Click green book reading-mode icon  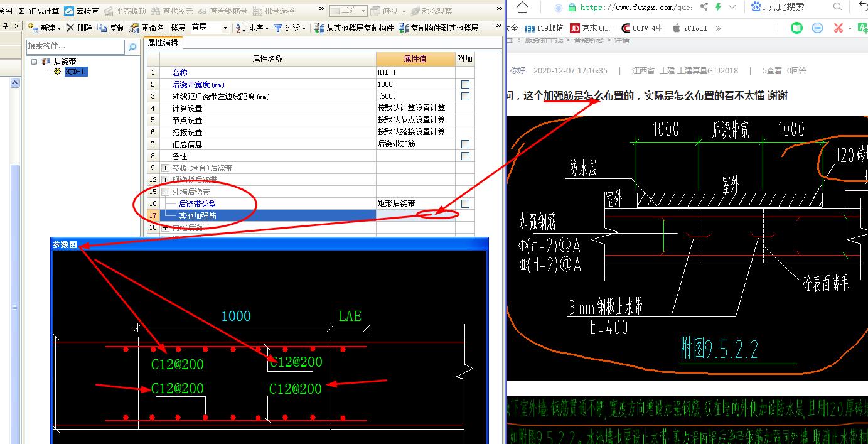tap(796, 28)
